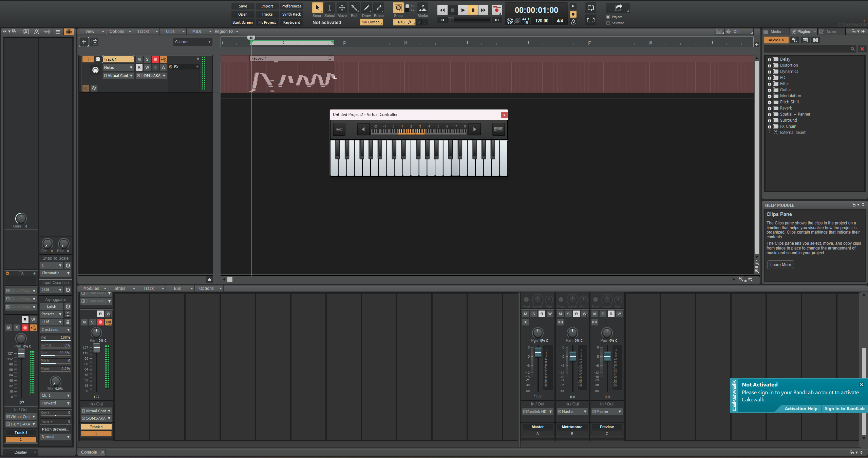Select the Smart tool

[317, 8]
